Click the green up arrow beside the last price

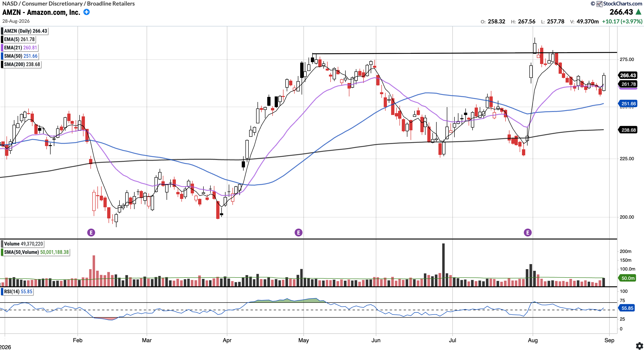click(639, 12)
